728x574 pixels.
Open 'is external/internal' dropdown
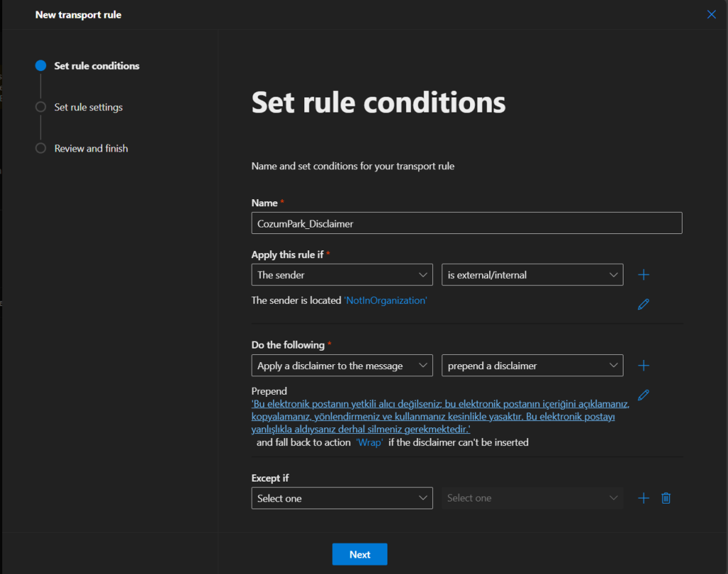532,275
